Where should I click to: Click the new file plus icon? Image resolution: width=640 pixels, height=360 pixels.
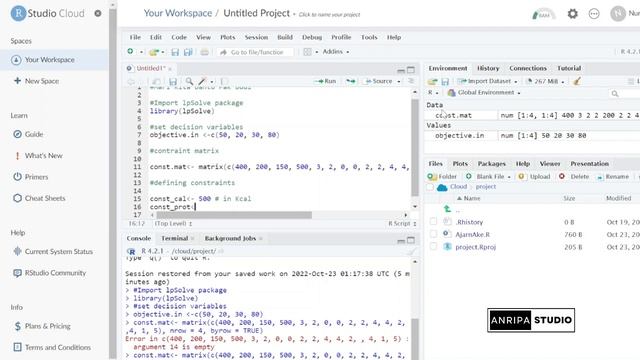coord(130,51)
